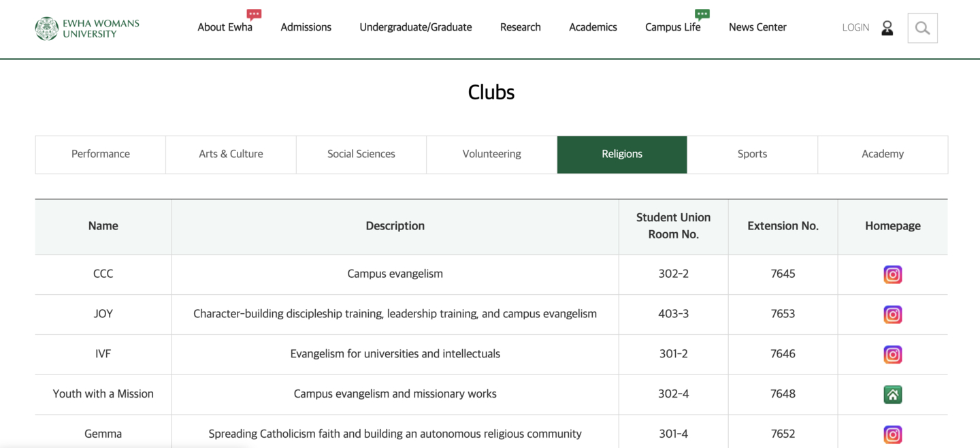Click extension number 7645

pos(783,274)
